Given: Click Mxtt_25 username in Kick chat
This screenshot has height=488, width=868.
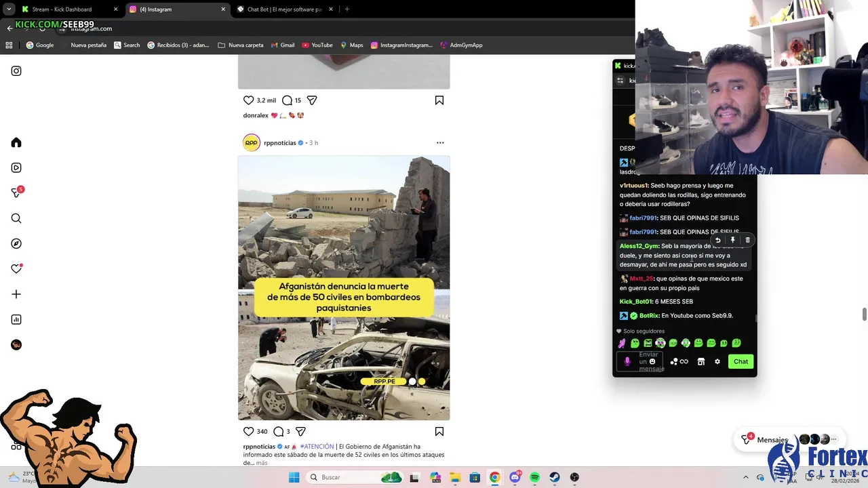Looking at the screenshot, I should (x=642, y=279).
